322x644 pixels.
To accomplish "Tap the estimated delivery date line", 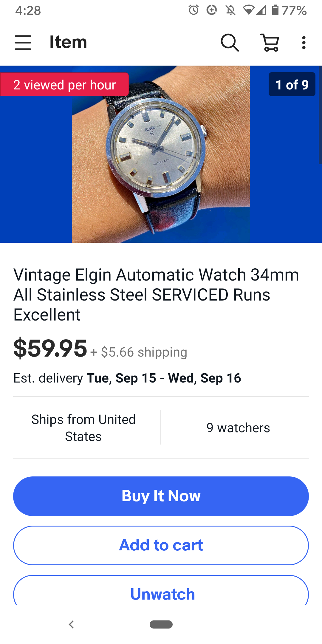I will pos(127,378).
